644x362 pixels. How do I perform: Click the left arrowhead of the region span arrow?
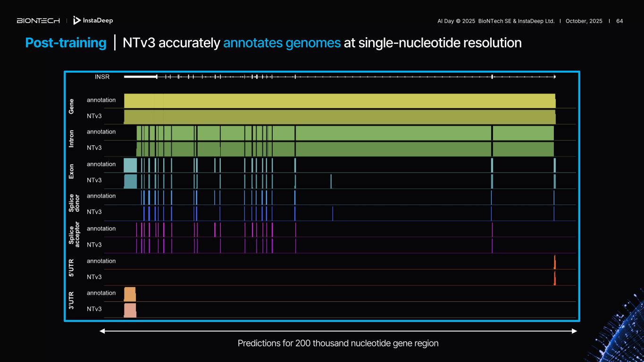[x=102, y=331]
